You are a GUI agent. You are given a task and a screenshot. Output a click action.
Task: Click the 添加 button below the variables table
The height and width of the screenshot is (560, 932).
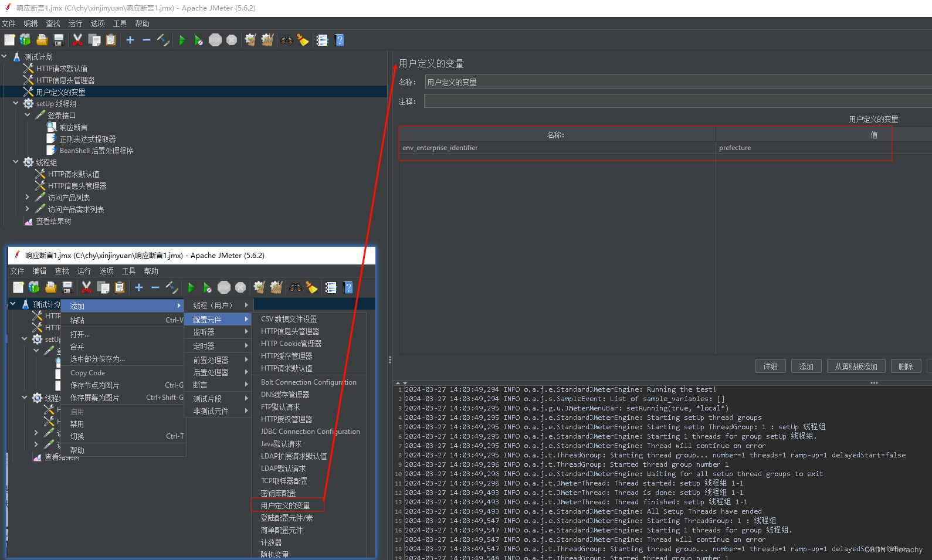point(806,366)
